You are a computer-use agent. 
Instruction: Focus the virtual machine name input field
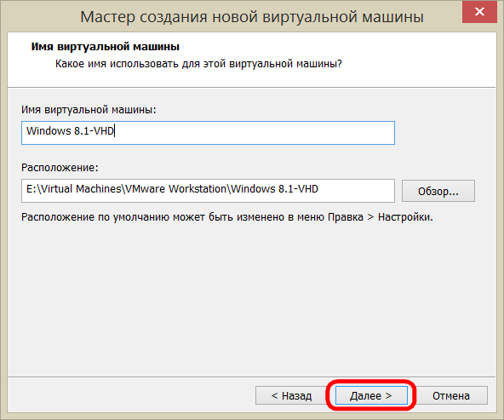pos(208,133)
